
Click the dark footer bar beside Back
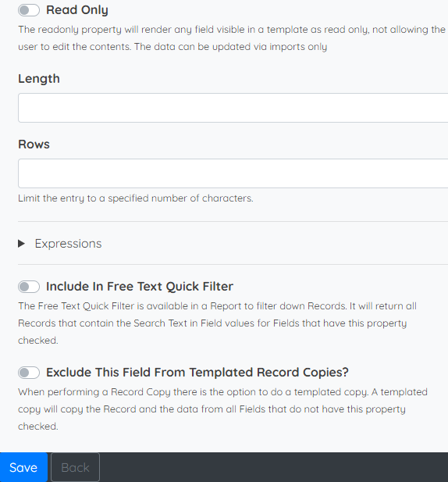[x=273, y=467]
